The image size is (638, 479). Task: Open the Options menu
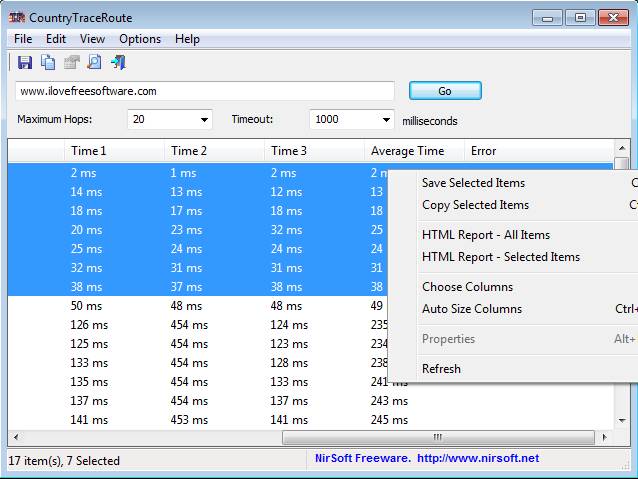[140, 39]
